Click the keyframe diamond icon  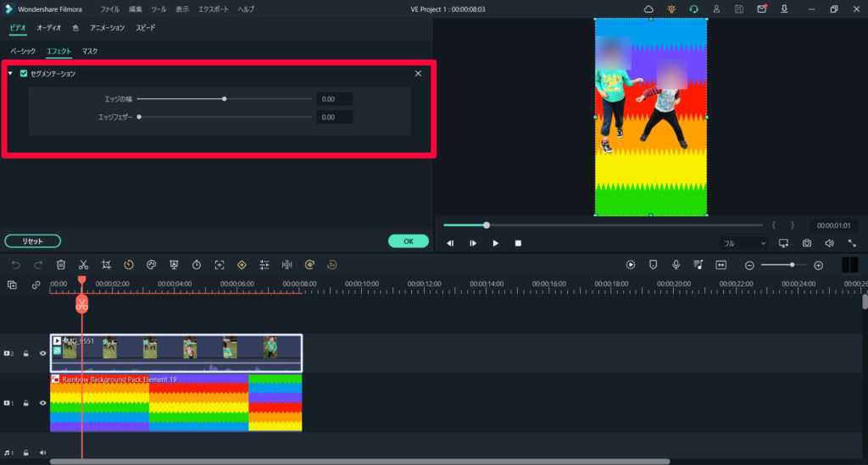[242, 264]
